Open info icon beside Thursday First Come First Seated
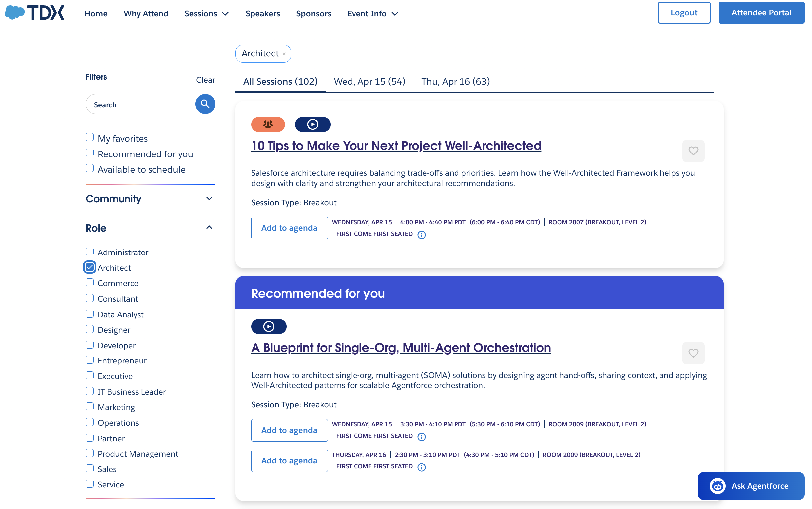Screen dimensions: 812x509 coord(421,467)
